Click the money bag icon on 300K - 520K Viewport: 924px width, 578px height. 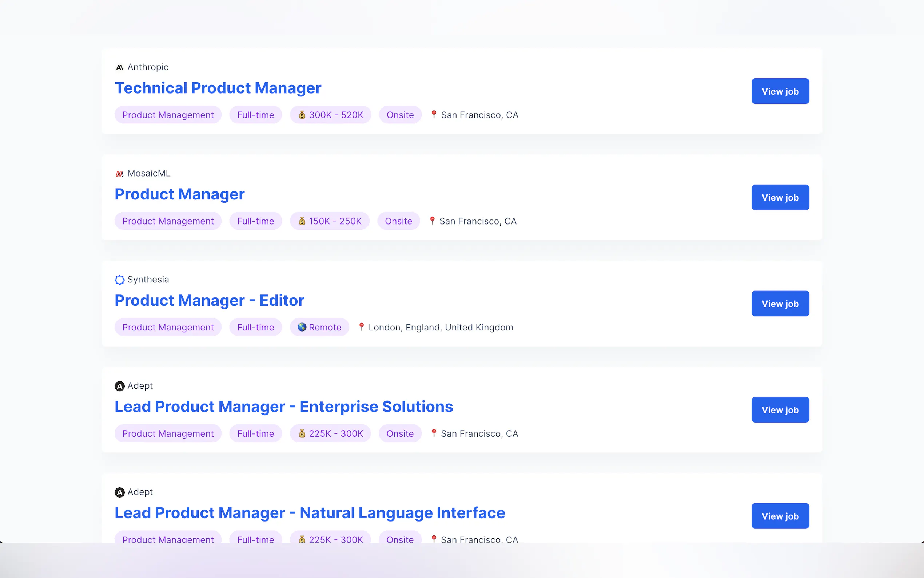coord(302,115)
